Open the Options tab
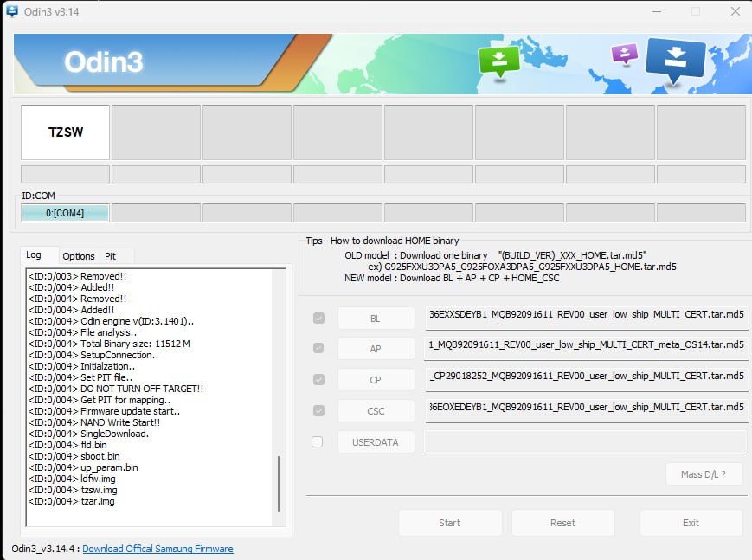The image size is (752, 560). [79, 256]
